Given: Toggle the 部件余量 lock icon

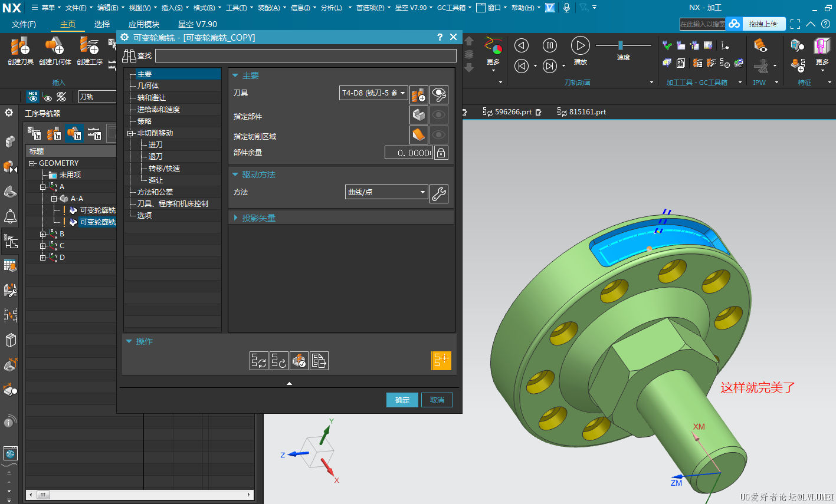Looking at the screenshot, I should (441, 153).
